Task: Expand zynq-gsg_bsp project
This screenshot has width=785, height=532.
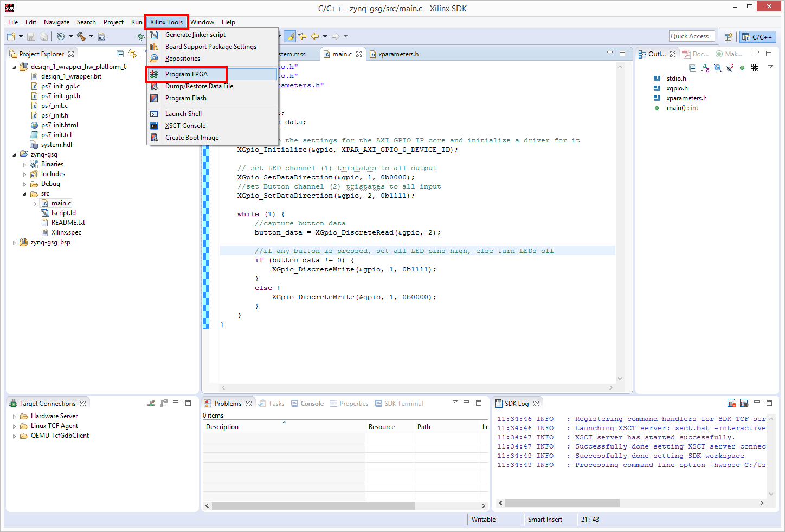Action: (14, 242)
